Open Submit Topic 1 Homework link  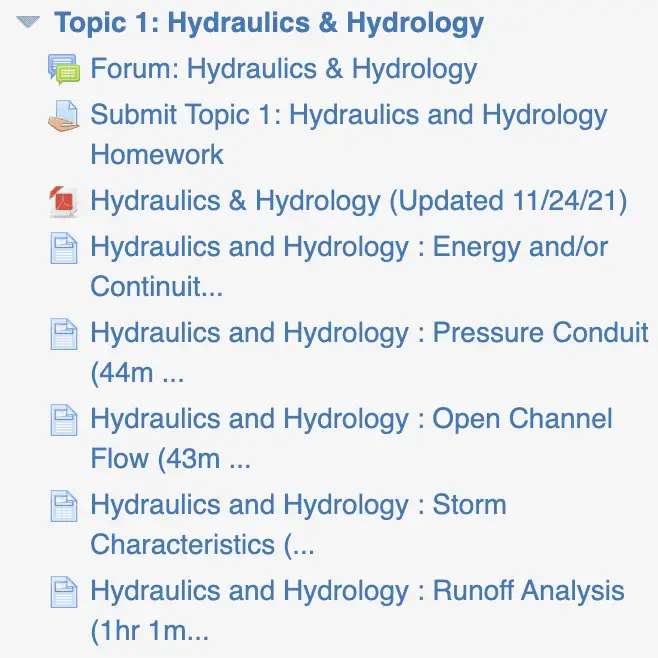point(349,134)
